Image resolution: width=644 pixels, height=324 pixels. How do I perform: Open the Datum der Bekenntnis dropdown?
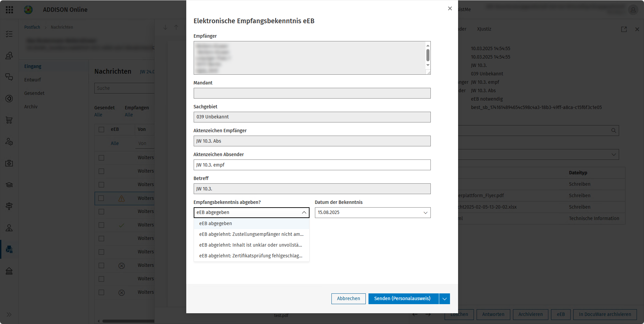click(425, 213)
